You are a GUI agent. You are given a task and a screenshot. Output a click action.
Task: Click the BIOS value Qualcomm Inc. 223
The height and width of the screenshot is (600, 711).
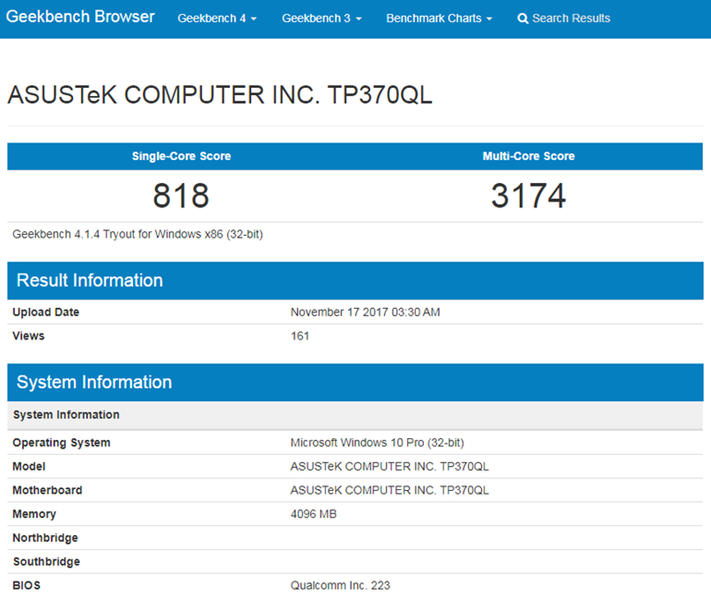click(340, 585)
